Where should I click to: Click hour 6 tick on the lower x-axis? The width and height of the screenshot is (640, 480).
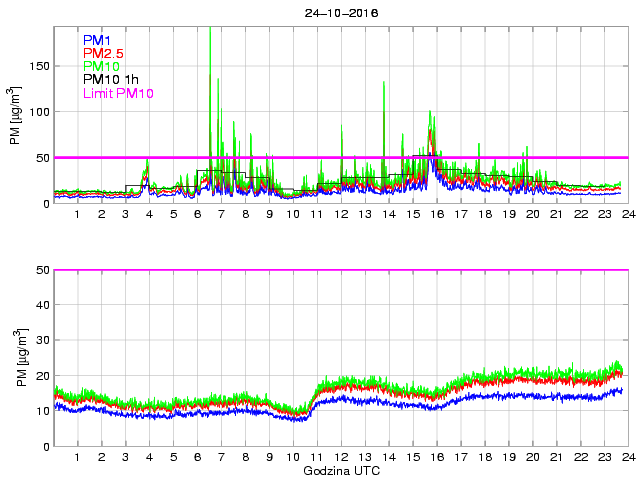tap(197, 457)
